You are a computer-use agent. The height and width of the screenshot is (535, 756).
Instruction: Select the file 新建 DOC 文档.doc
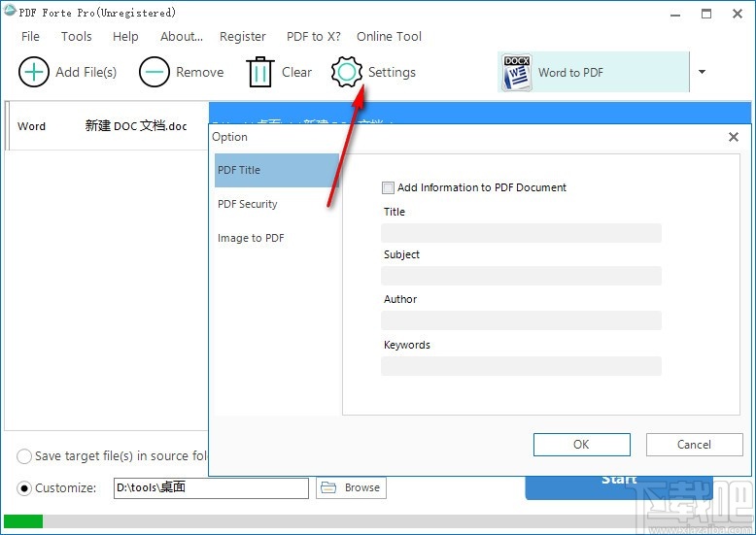point(136,126)
